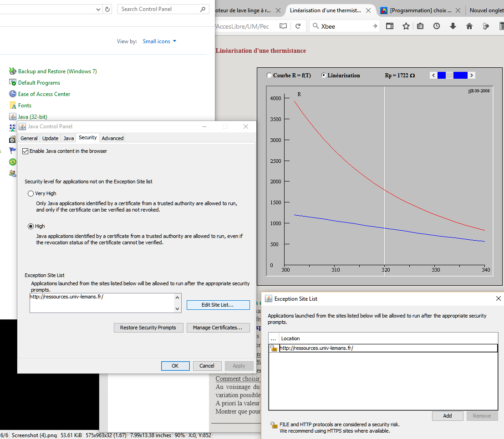The image size is (504, 439).
Task: Click the browser home icon
Action: [x=469, y=26]
